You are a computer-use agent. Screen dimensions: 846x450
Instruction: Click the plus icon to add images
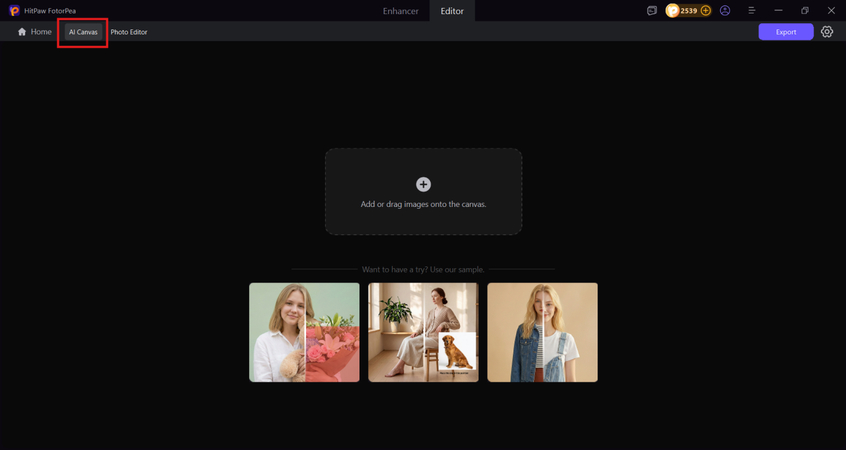424,185
